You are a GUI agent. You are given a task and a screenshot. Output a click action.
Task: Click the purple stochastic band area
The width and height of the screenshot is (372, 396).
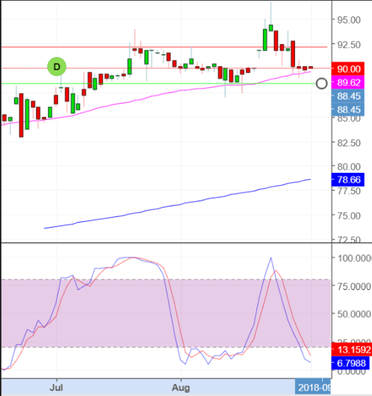(x=165, y=313)
